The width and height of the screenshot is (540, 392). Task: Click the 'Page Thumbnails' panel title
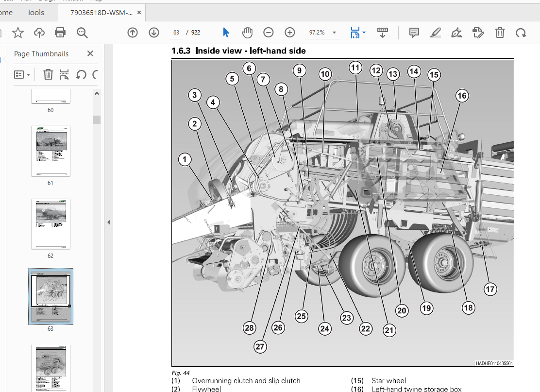coord(41,54)
